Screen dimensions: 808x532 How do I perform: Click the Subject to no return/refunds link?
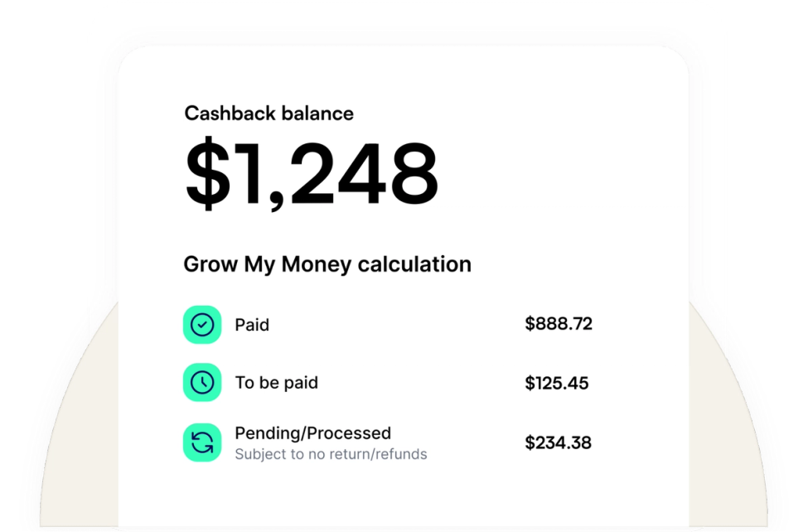coord(331,454)
